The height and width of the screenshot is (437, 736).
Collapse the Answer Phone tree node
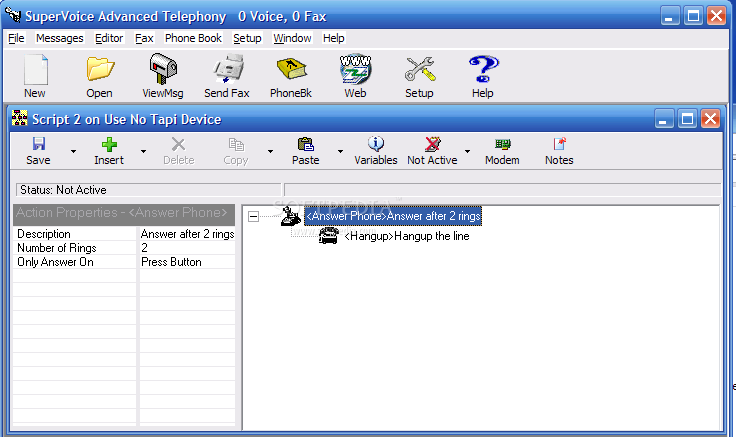pos(253,216)
